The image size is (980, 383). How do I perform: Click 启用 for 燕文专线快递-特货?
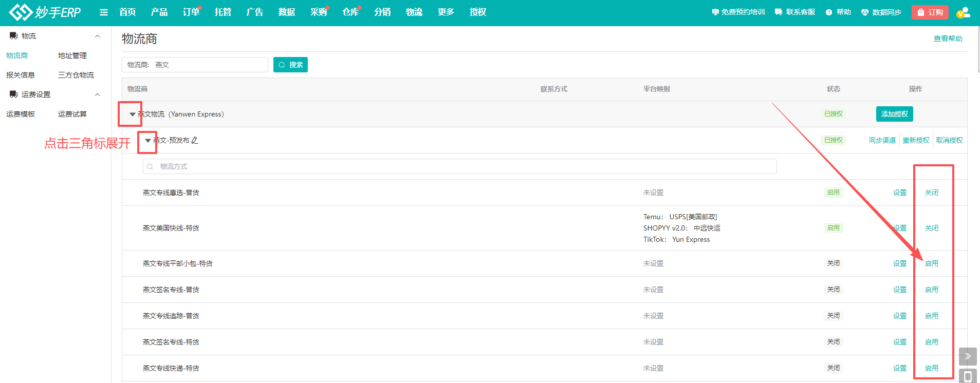[932, 368]
